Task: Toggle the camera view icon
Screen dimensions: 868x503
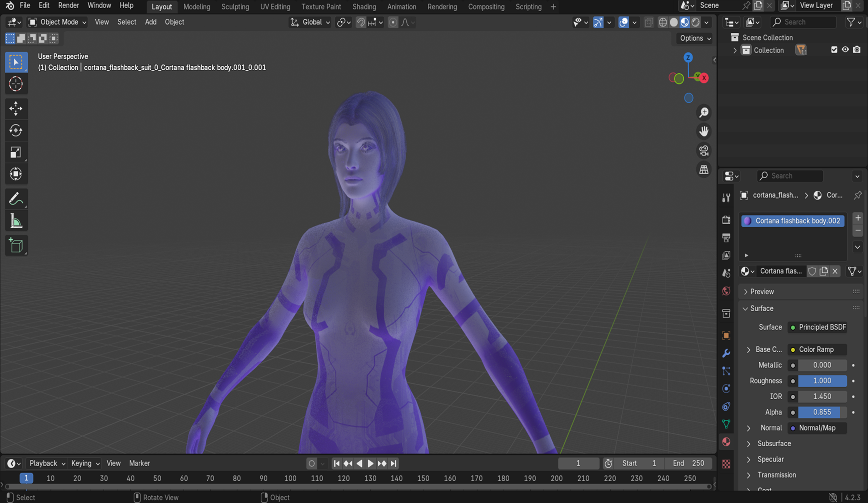Action: tap(704, 151)
